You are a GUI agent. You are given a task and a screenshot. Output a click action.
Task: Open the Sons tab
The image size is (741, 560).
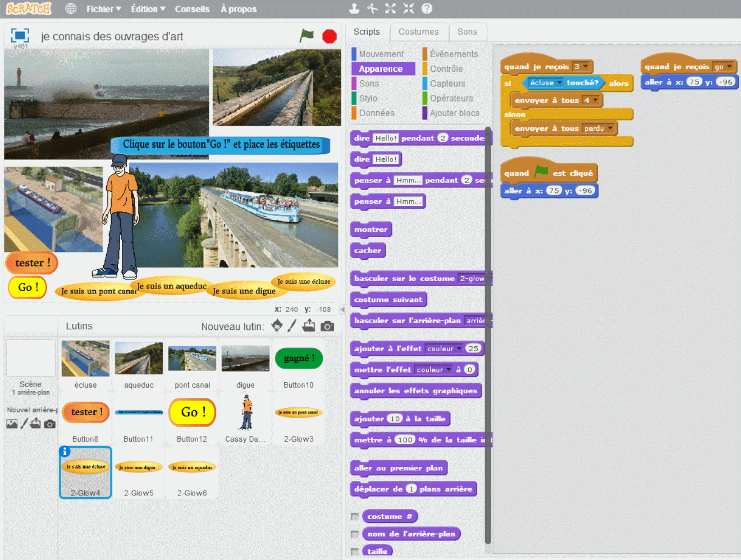pos(466,32)
